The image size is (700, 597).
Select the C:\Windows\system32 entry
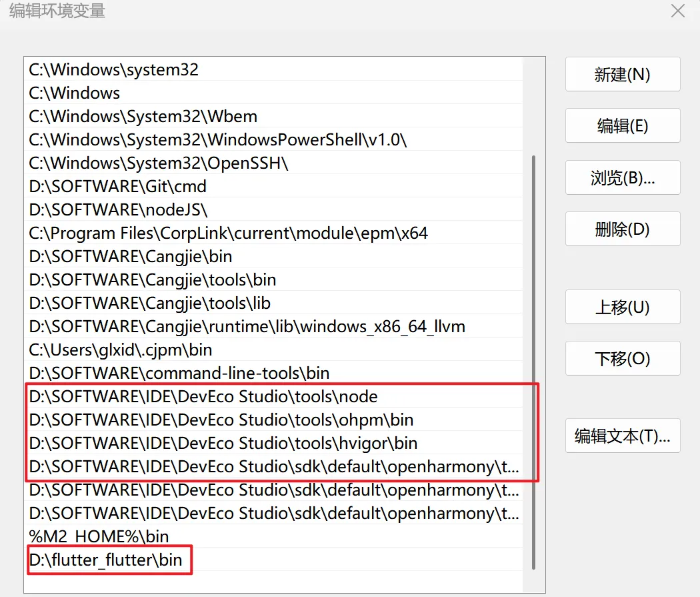click(273, 69)
